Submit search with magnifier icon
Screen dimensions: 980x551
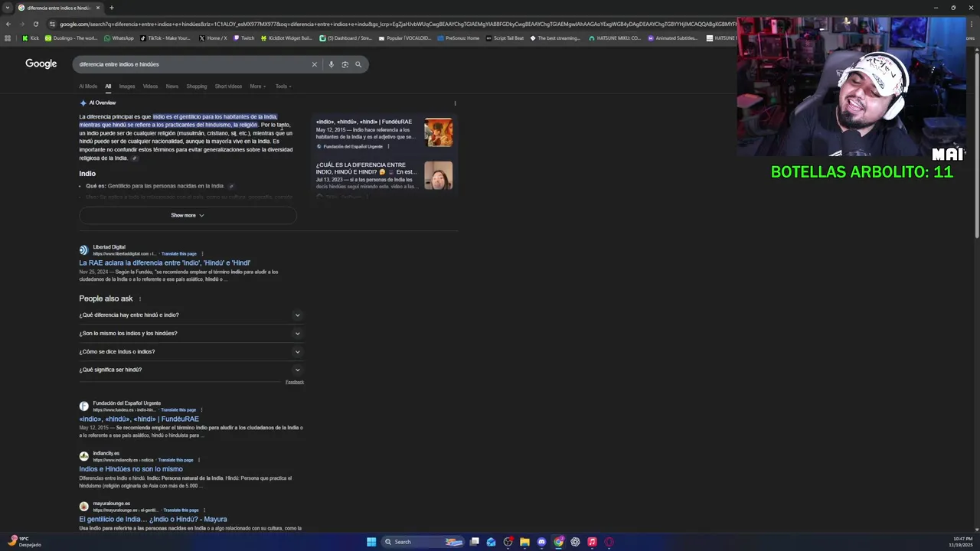(358, 64)
